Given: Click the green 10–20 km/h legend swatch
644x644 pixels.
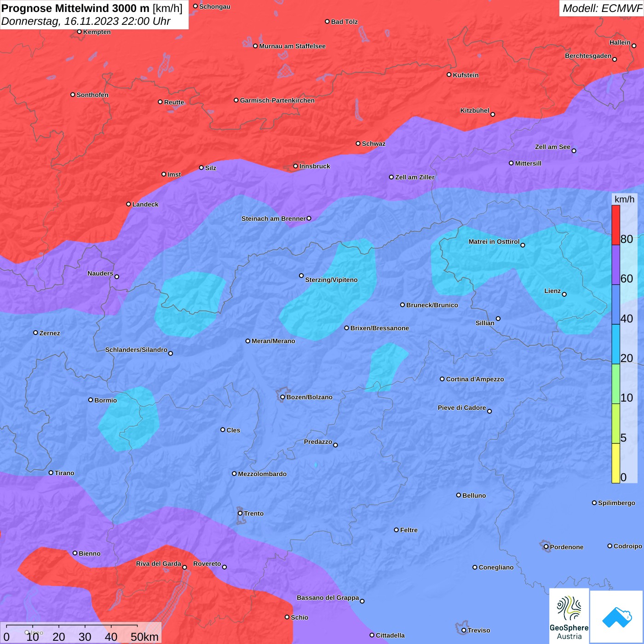Looking at the screenshot, I should coord(615,384).
